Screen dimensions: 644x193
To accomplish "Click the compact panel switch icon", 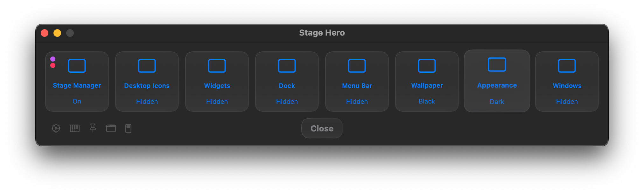I will (128, 129).
